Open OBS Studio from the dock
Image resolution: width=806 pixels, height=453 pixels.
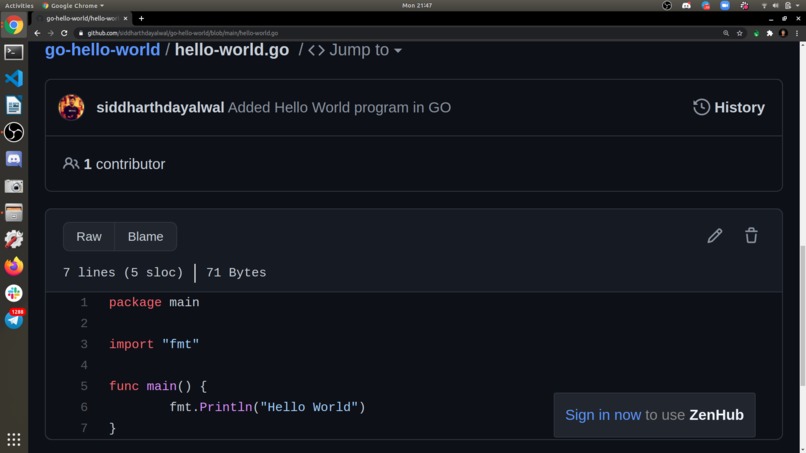[x=14, y=132]
